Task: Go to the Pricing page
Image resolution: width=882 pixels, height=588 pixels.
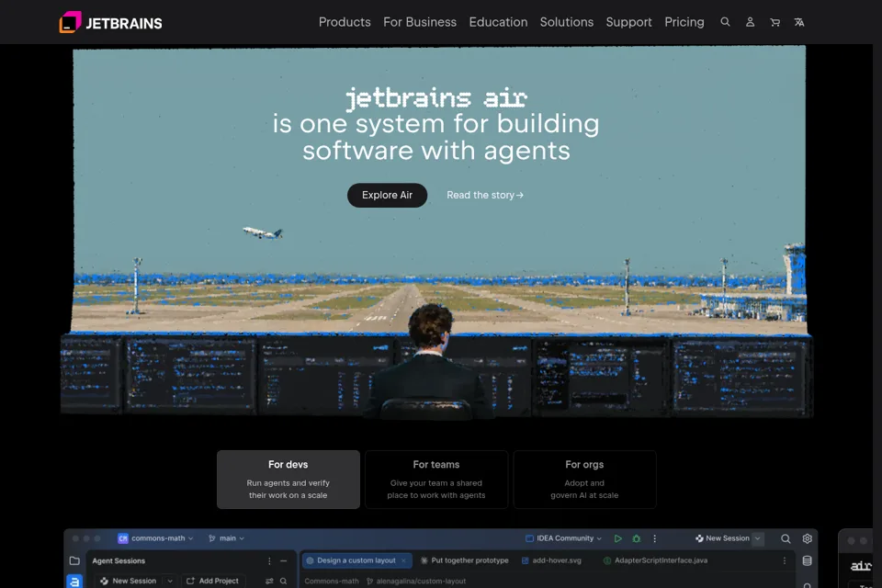Action: coord(684,22)
